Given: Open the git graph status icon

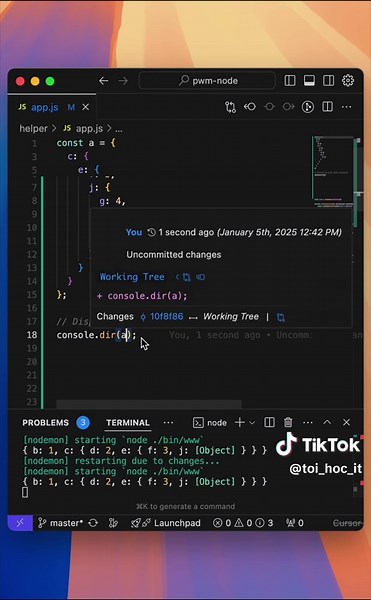Looking at the screenshot, I should pos(113,523).
